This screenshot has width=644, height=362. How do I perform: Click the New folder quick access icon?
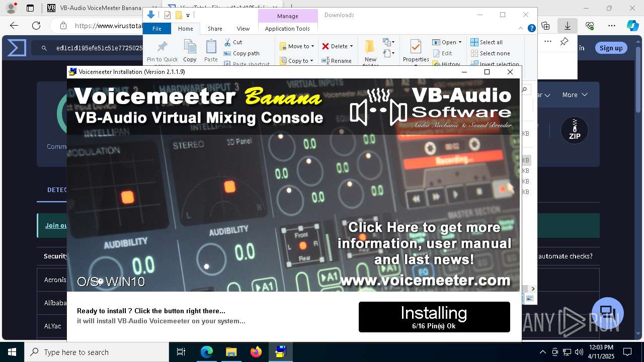click(x=178, y=15)
